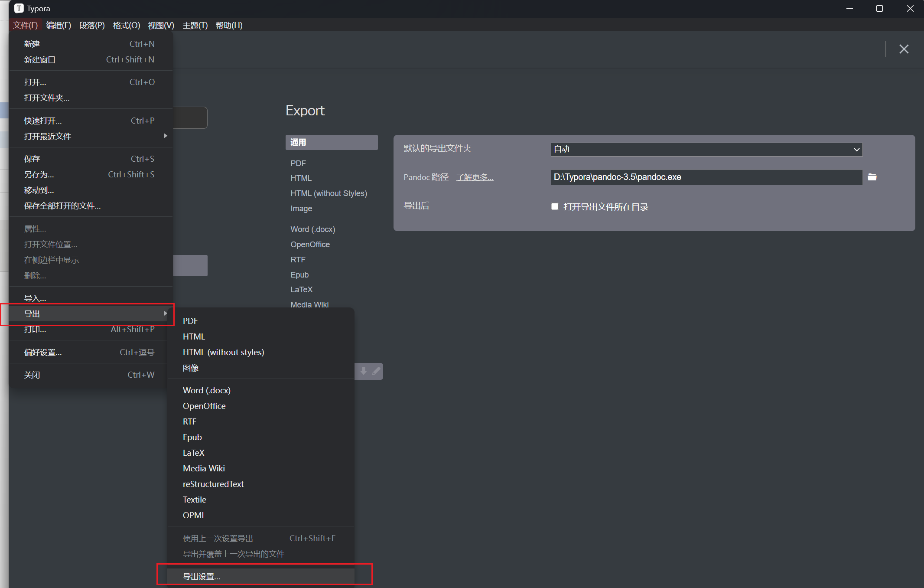The image size is (924, 588).
Task: Select Epub in export settings list
Action: pos(300,275)
